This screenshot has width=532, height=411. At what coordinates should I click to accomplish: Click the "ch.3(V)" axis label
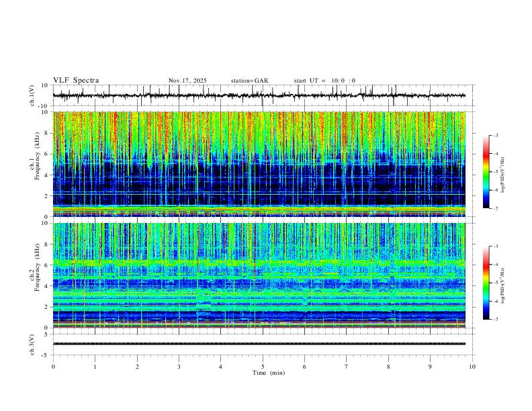tap(32, 345)
